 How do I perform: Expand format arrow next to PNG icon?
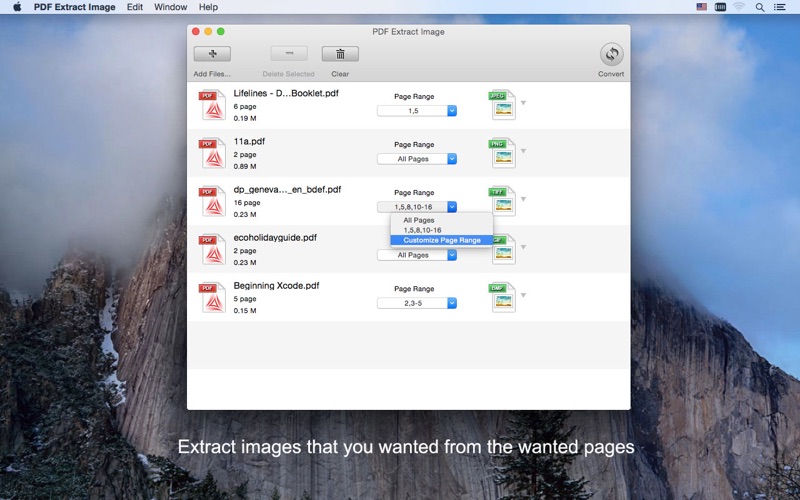523,151
